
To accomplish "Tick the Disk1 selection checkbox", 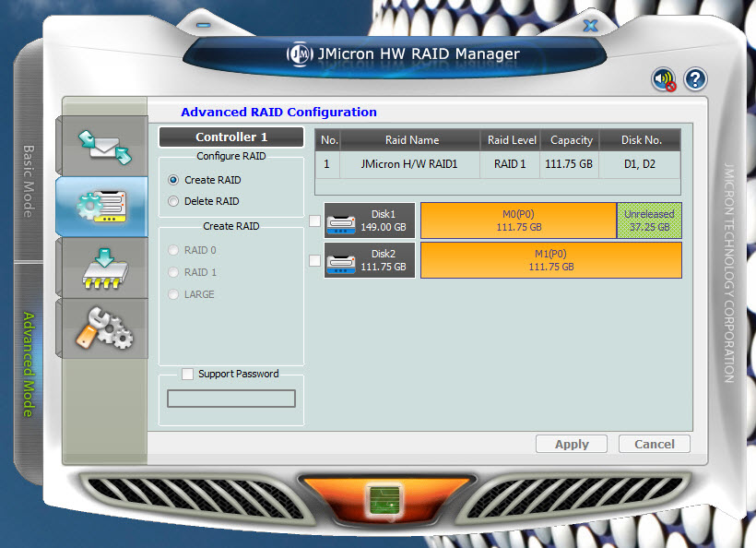I will click(x=314, y=220).
